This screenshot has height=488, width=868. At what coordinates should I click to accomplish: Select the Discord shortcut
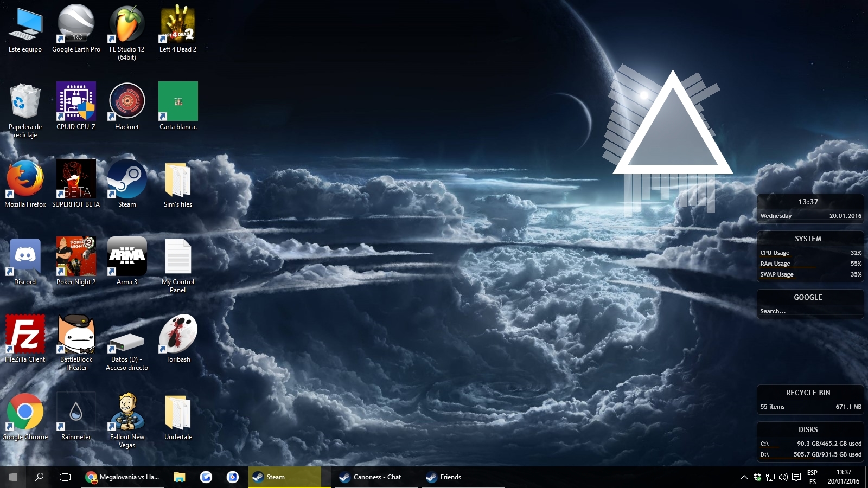coord(25,262)
